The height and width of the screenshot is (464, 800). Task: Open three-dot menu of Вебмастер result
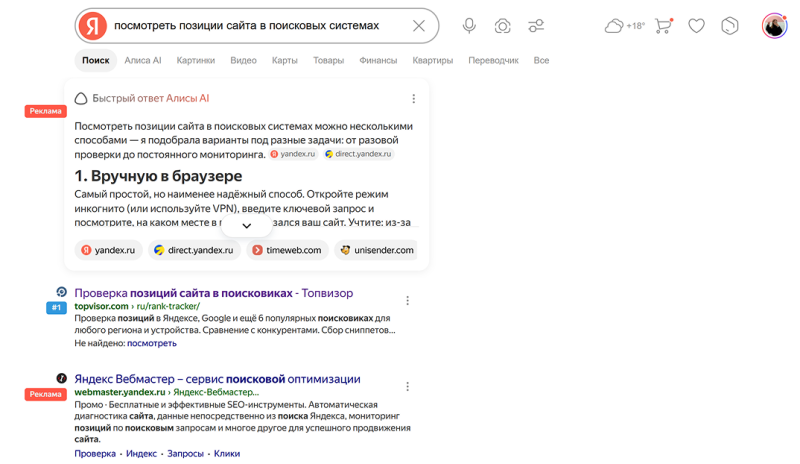[x=407, y=387]
